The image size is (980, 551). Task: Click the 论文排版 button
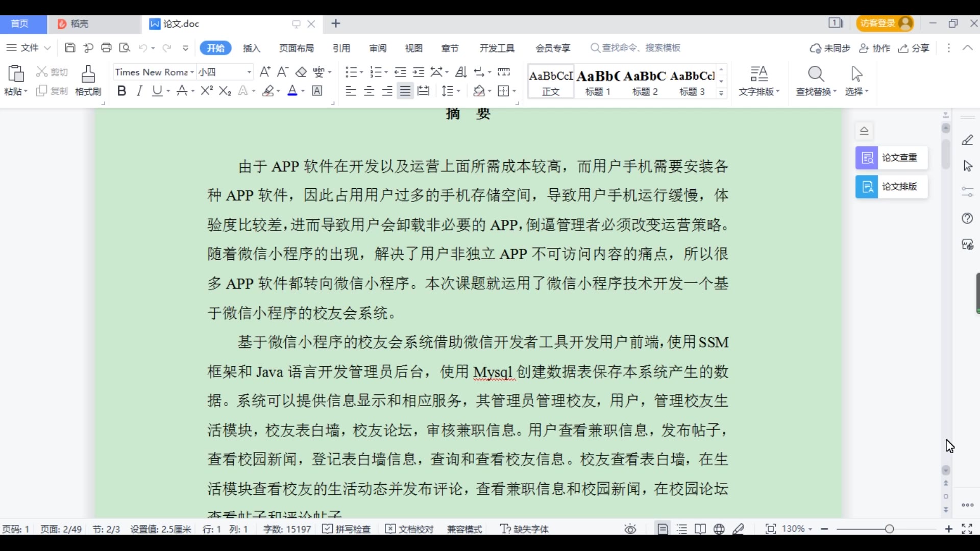(x=892, y=187)
